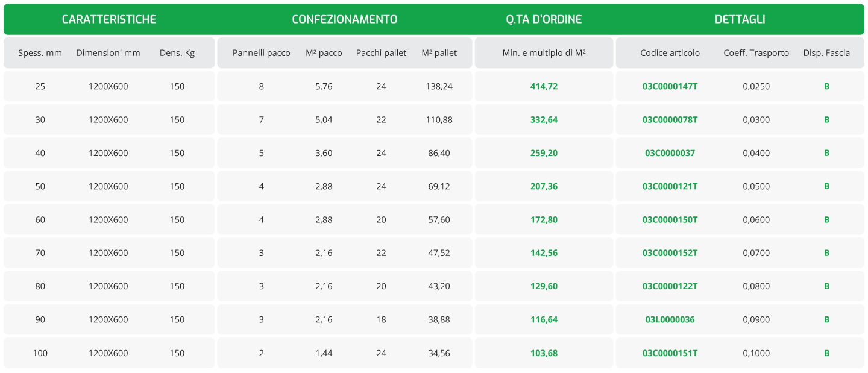868x373 pixels.
Task: Open article code 03C0000152T link
Action: (670, 253)
